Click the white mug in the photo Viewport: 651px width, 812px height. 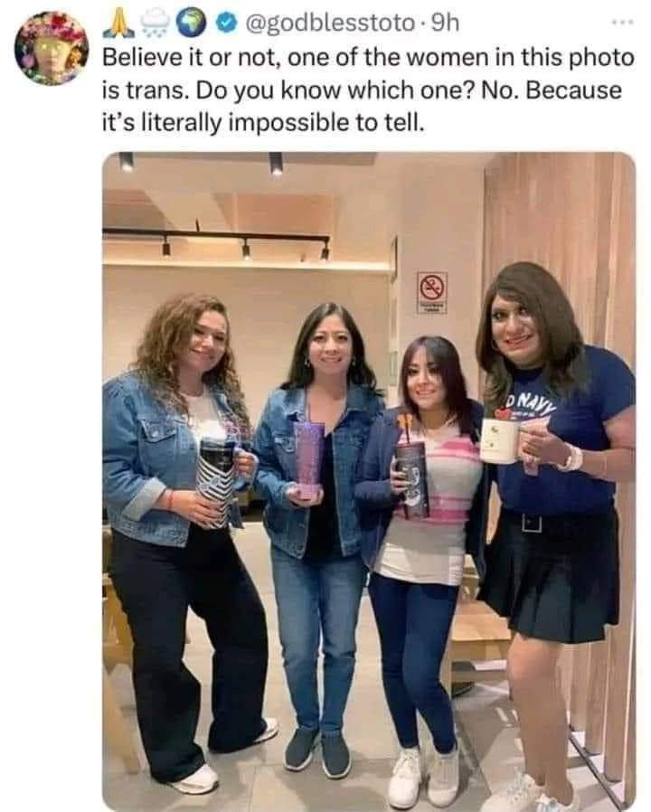(x=499, y=440)
